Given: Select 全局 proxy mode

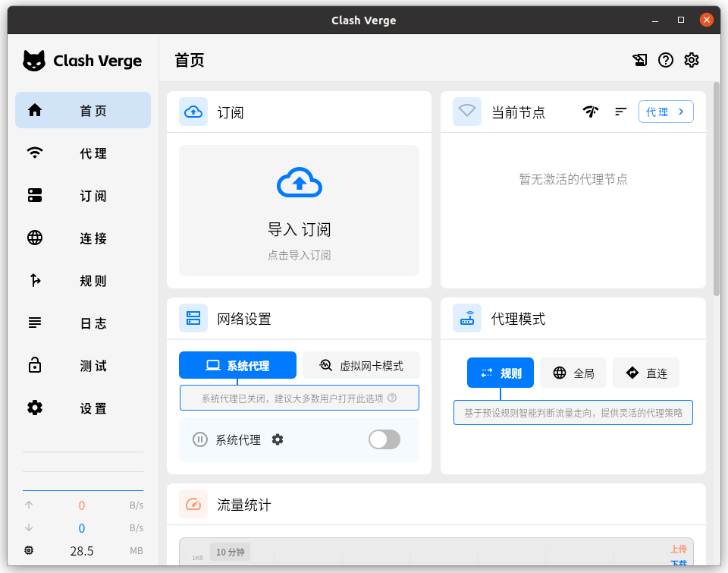Looking at the screenshot, I should point(573,373).
